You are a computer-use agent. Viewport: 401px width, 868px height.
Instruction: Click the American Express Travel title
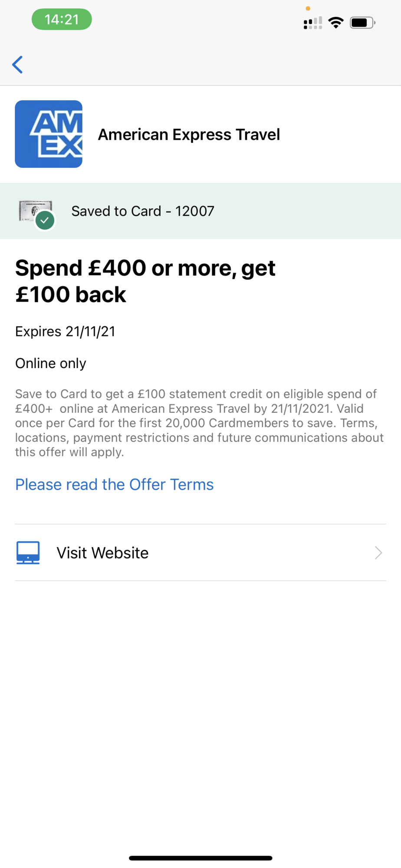(189, 135)
